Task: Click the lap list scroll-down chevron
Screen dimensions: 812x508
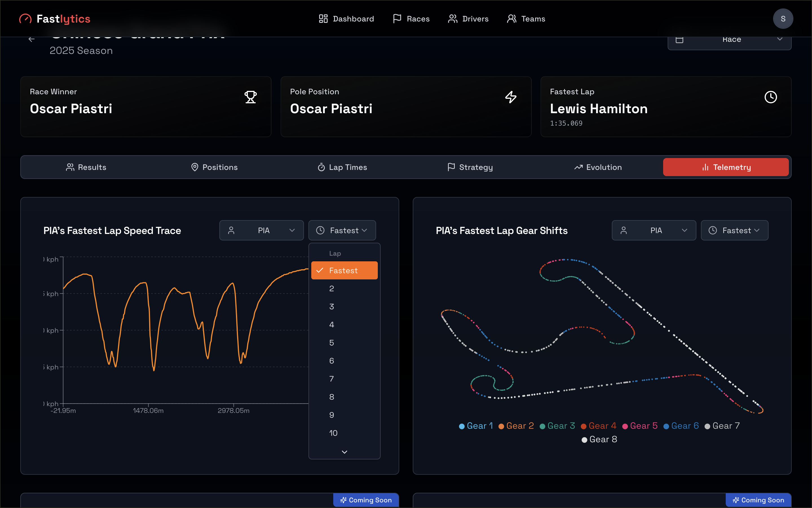Action: (x=344, y=452)
